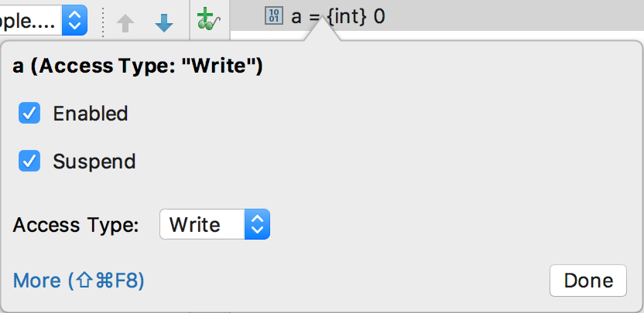Click the Suspend label text
The height and width of the screenshot is (313, 644).
click(94, 162)
